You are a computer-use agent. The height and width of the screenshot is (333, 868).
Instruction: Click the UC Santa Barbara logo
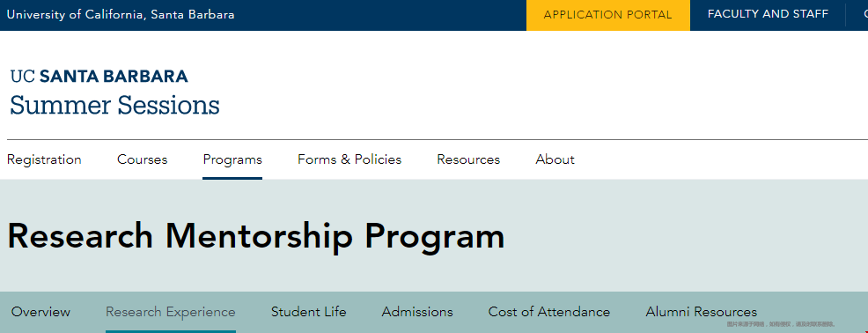pyautogui.click(x=99, y=77)
